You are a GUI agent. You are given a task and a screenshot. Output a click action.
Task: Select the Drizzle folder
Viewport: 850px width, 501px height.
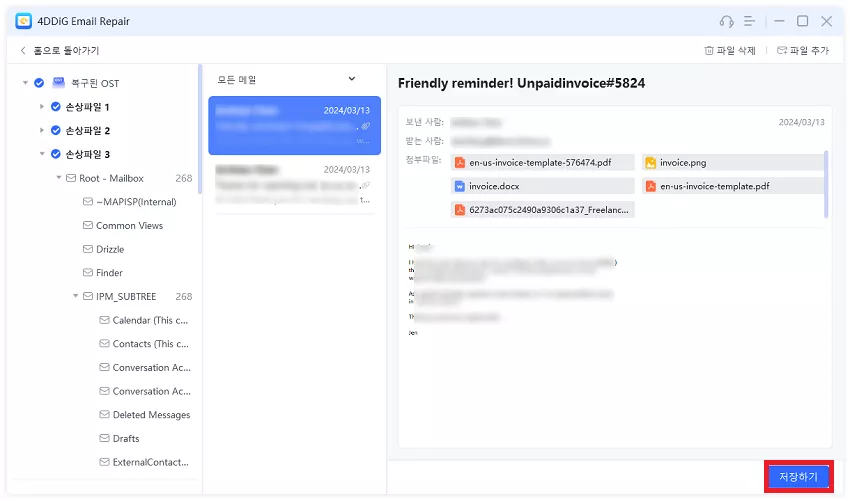point(110,249)
